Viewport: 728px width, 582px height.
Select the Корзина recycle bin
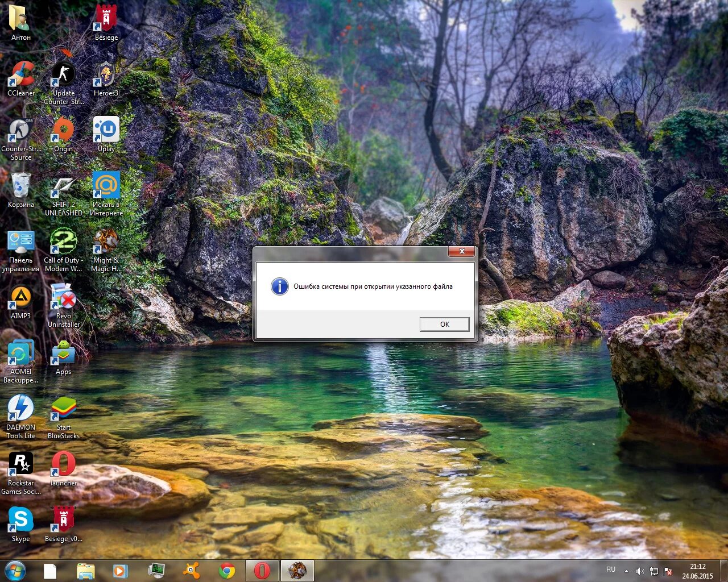[x=21, y=190]
